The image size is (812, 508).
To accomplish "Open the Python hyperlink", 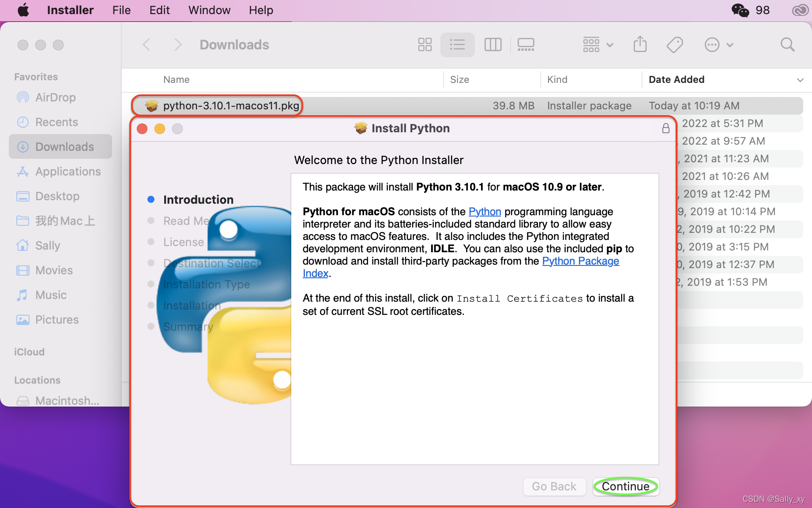I will click(485, 212).
